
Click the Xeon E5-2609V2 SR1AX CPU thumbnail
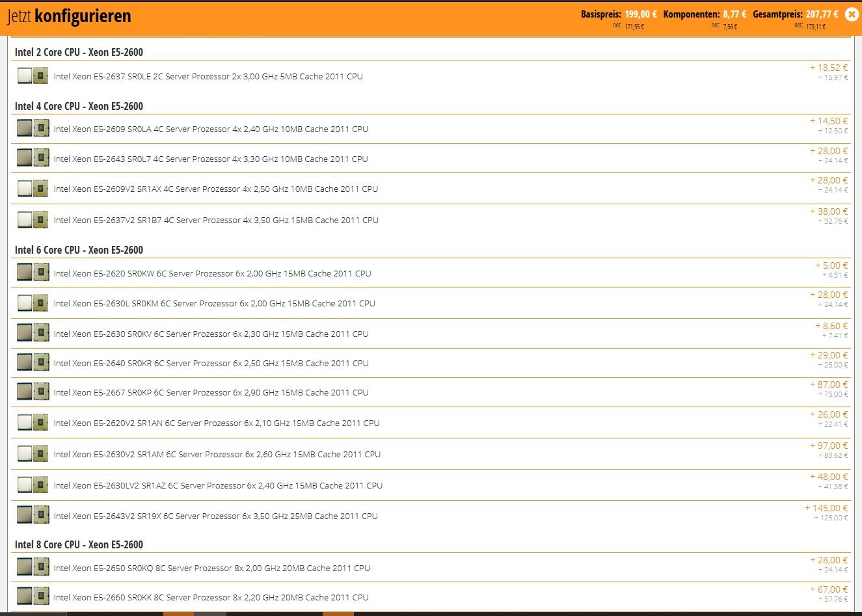pos(33,189)
